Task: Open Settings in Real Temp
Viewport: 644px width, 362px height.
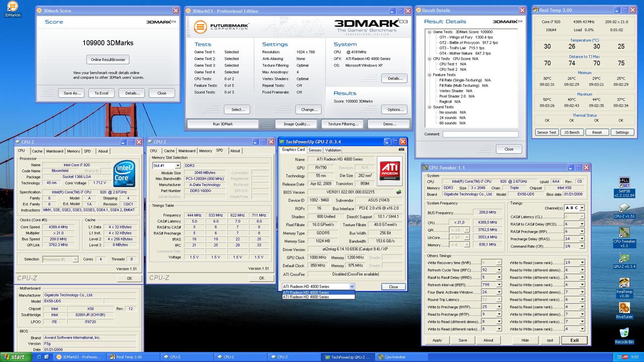Action: coord(622,132)
